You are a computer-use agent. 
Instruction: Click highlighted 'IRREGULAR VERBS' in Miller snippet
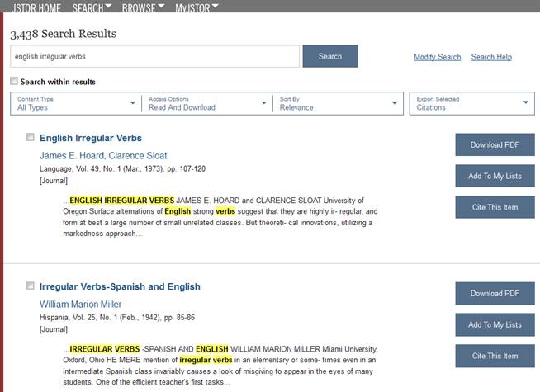[x=105, y=349]
